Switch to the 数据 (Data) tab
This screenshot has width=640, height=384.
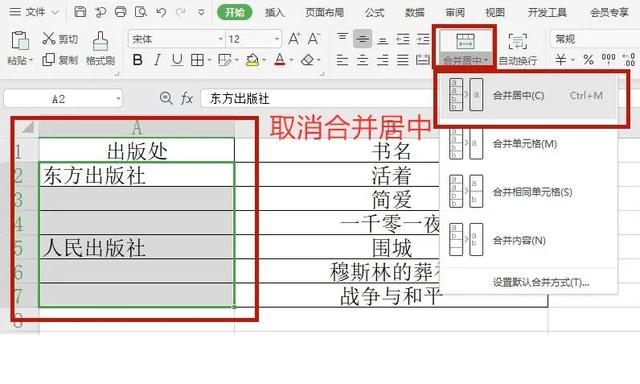(415, 13)
